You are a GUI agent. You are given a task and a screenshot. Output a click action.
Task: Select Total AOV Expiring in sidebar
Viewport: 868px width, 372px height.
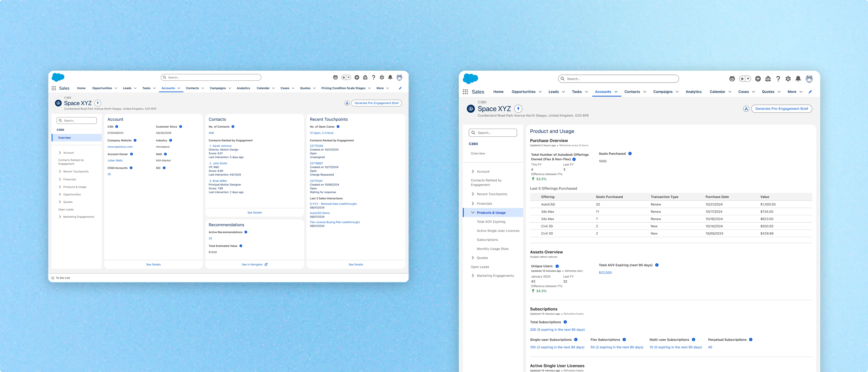(x=491, y=222)
